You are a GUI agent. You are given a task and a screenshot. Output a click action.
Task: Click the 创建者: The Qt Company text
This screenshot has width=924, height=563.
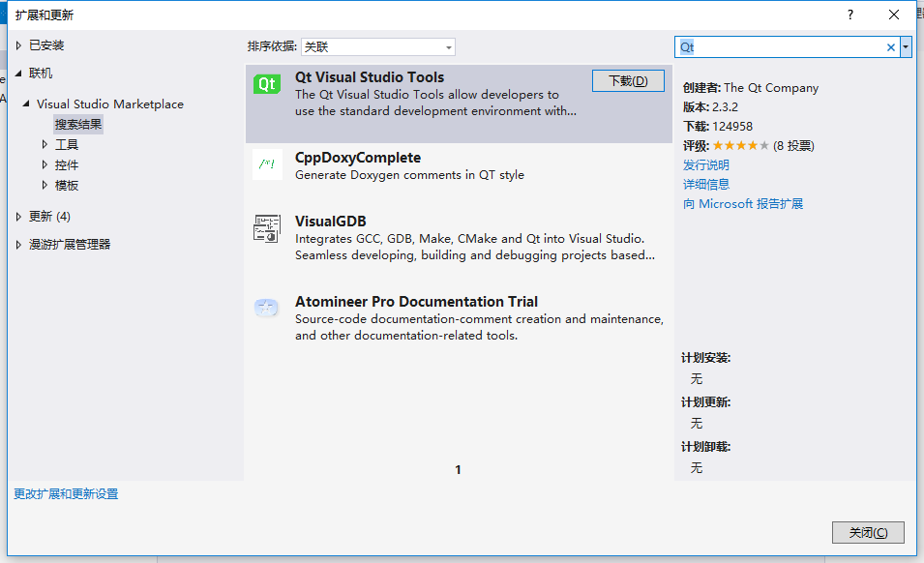pos(751,88)
